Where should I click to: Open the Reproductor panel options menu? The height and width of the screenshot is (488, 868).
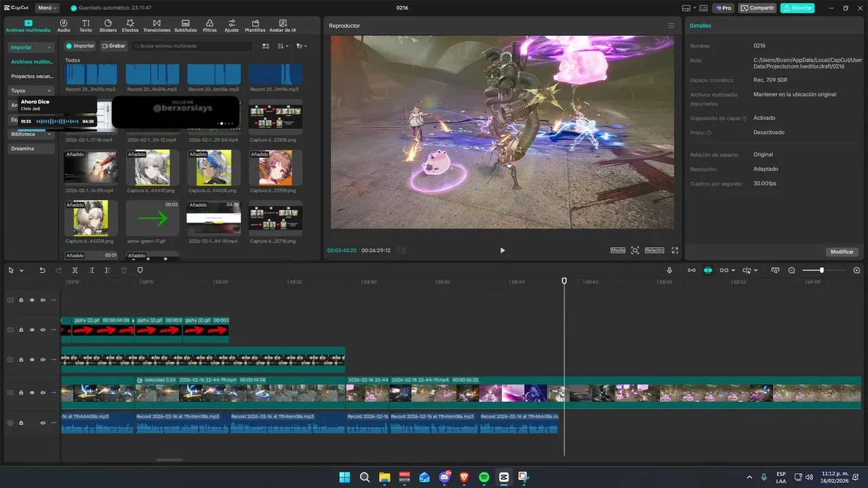(x=671, y=26)
